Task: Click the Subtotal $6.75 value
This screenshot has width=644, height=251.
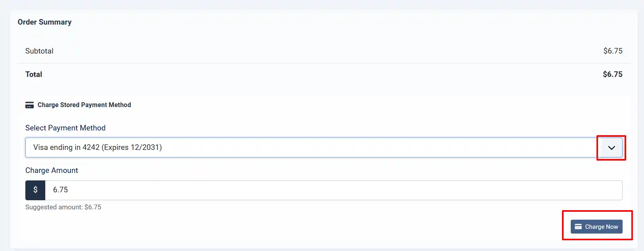Action: [613, 51]
